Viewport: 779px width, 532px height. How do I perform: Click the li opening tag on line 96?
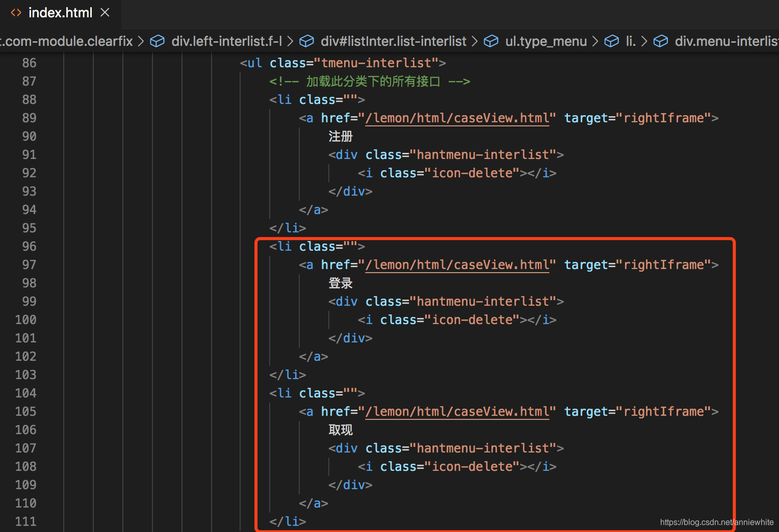point(317,247)
